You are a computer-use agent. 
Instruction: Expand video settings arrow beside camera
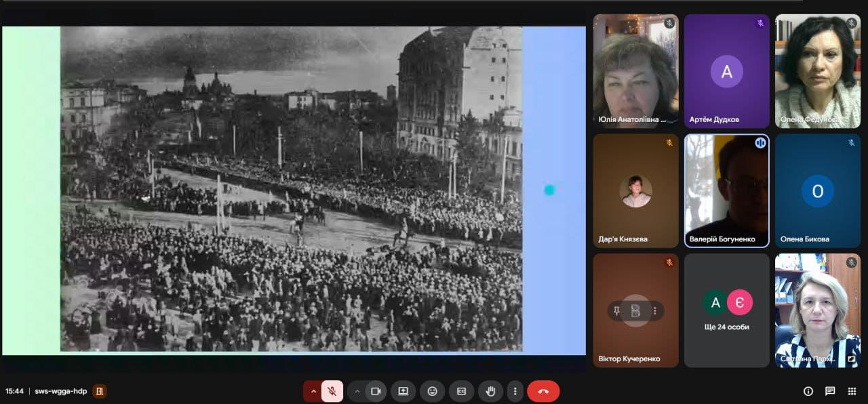[x=357, y=391]
